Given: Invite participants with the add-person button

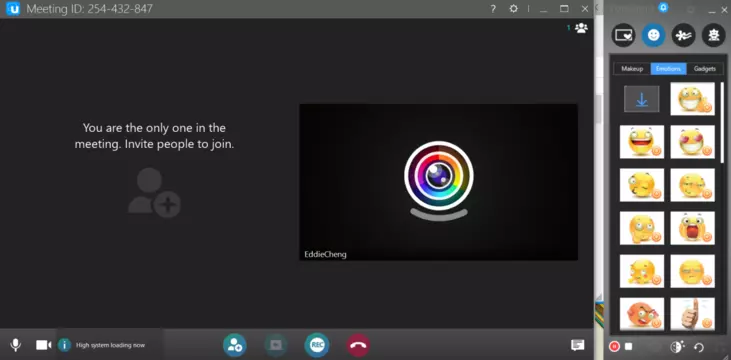Looking at the screenshot, I should (234, 345).
